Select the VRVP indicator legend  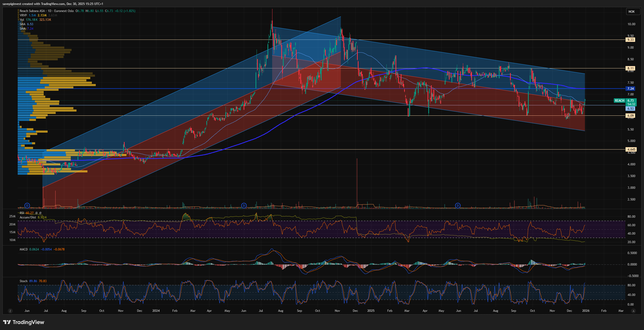click(x=23, y=15)
